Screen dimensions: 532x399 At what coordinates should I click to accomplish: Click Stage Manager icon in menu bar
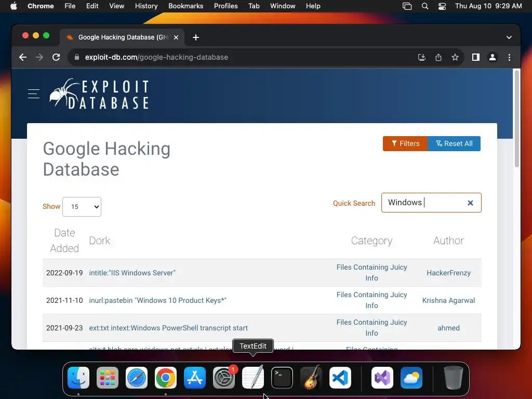[x=407, y=6]
